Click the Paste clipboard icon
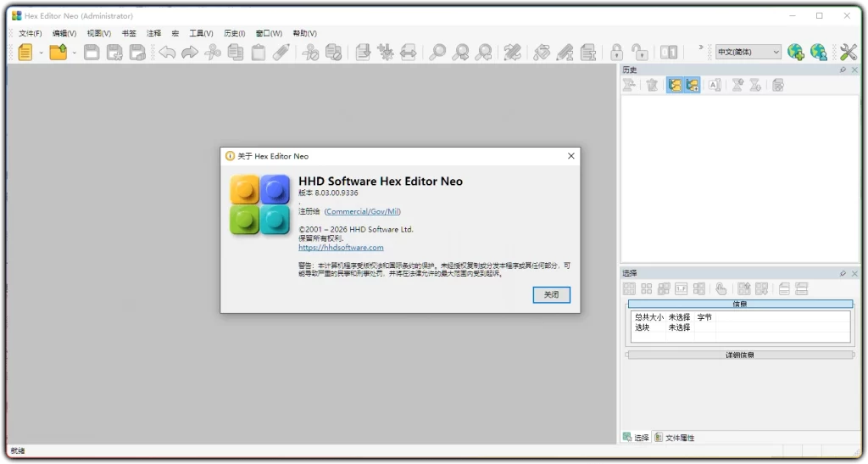The width and height of the screenshot is (868, 464). click(x=258, y=52)
